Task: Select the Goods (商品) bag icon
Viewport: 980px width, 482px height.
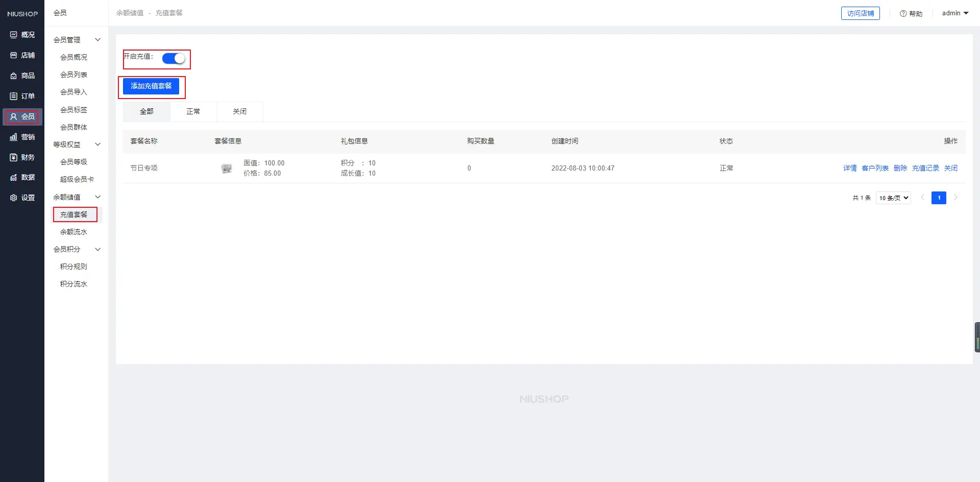Action: [x=14, y=76]
